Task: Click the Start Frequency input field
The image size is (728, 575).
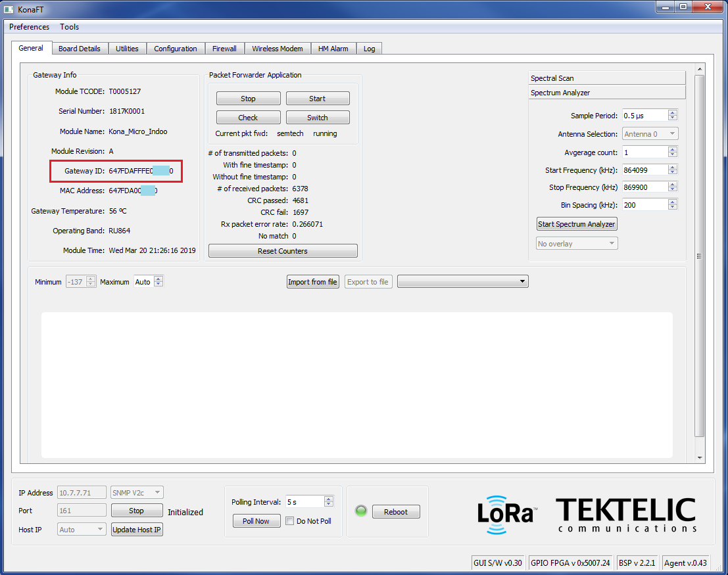Action: (x=644, y=170)
